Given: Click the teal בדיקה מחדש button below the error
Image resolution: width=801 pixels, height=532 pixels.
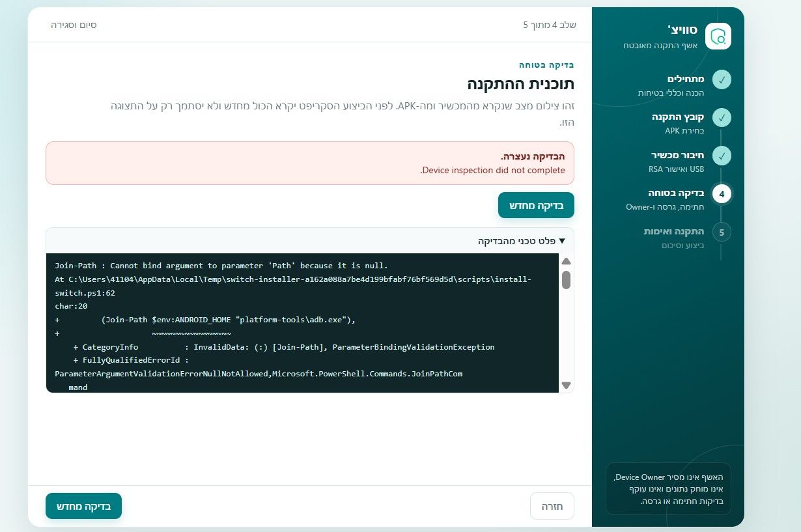Looking at the screenshot, I should (x=536, y=205).
